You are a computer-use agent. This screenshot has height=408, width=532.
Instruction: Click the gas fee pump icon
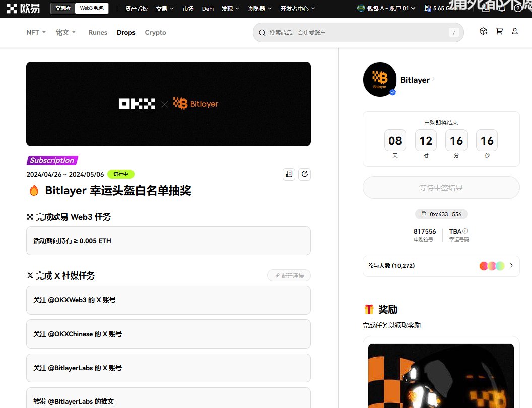[428, 8]
